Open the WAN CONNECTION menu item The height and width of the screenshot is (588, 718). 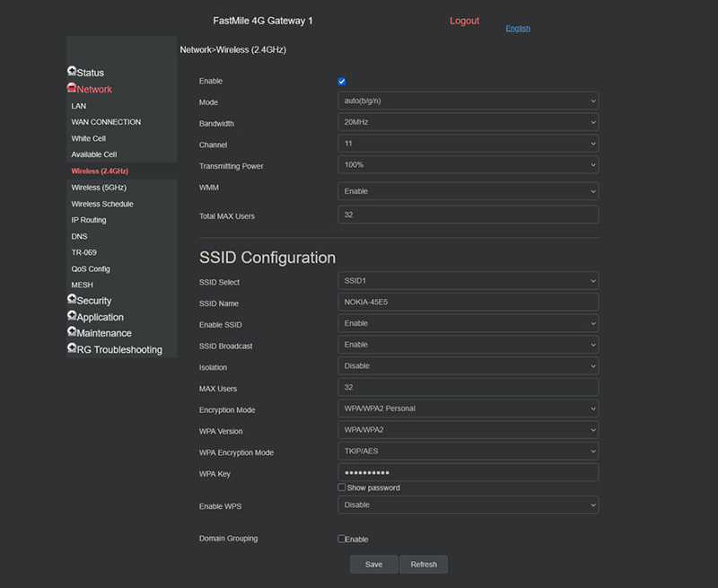106,122
